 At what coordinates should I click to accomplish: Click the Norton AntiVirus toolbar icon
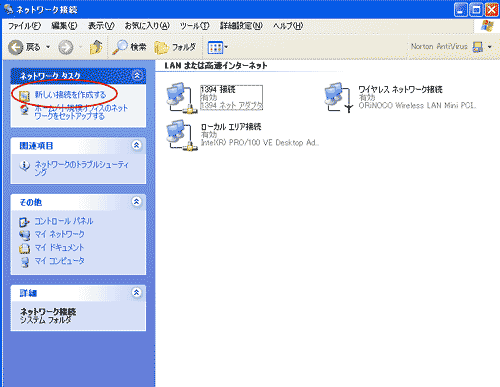pyautogui.click(x=478, y=47)
